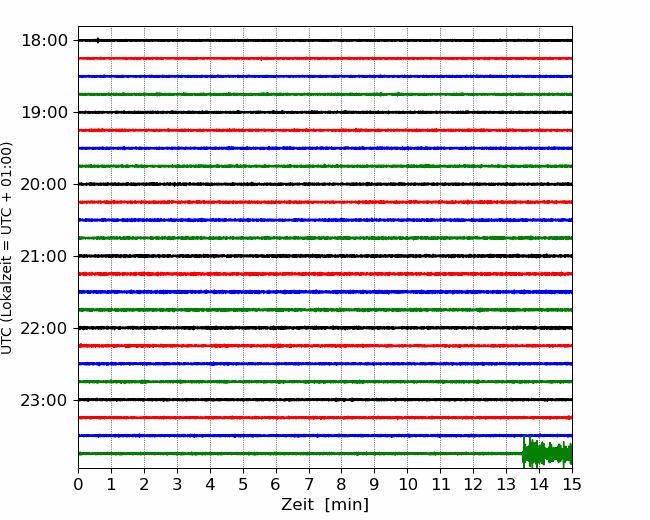The image size is (650, 520).
Task: Click the 21:00 time axis label
Action: point(44,256)
